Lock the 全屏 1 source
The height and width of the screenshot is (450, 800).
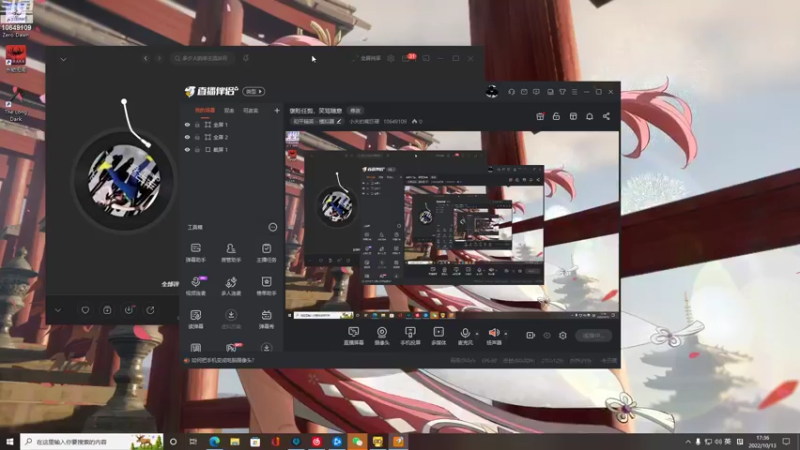coord(197,124)
